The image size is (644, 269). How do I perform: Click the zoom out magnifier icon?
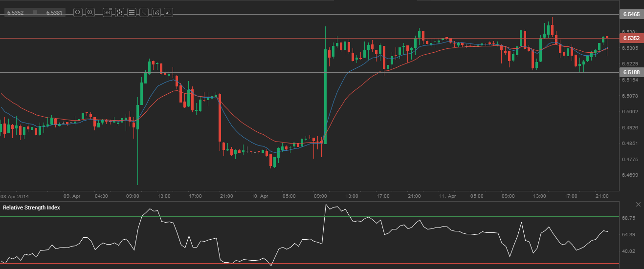[x=78, y=13]
